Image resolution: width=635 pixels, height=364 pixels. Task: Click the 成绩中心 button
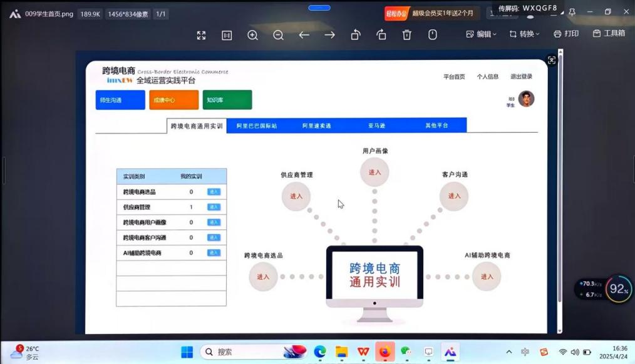pos(173,99)
